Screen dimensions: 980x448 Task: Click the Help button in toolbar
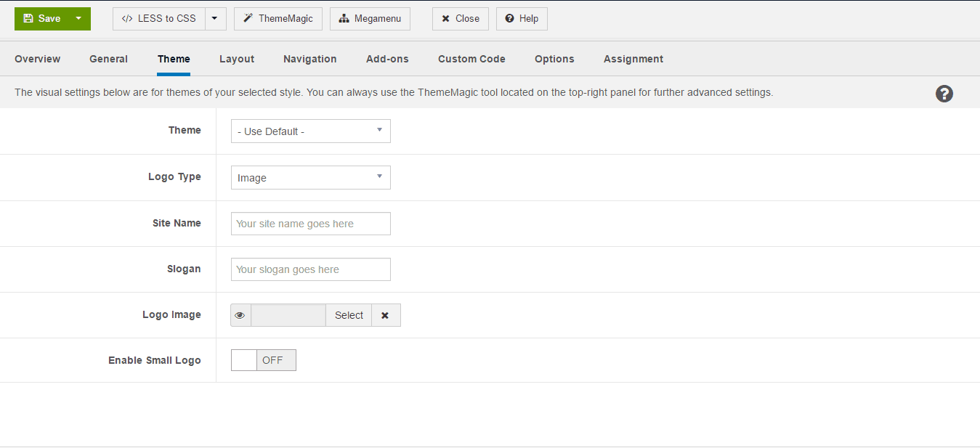[521, 19]
